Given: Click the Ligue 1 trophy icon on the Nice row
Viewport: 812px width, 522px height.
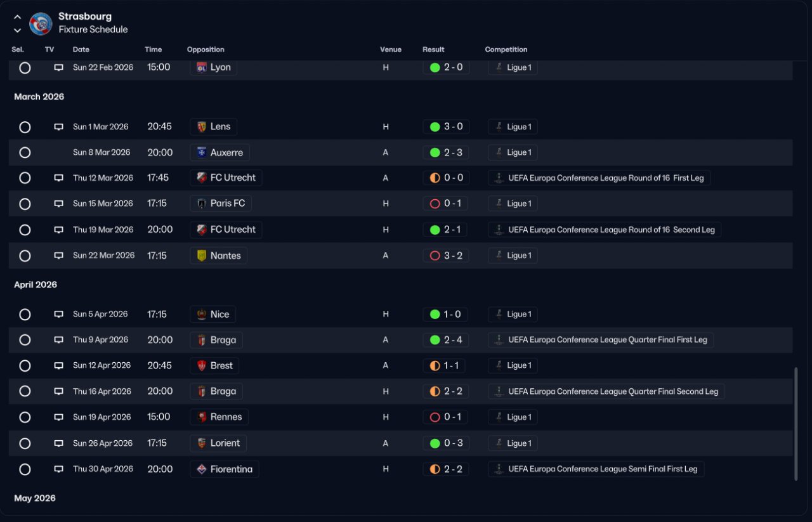Looking at the screenshot, I should click(499, 314).
